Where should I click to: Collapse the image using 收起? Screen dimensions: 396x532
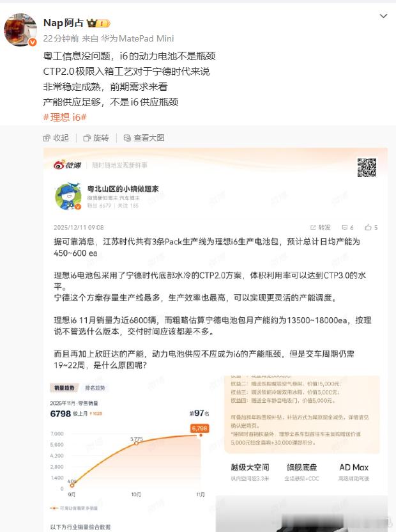pyautogui.click(x=56, y=137)
